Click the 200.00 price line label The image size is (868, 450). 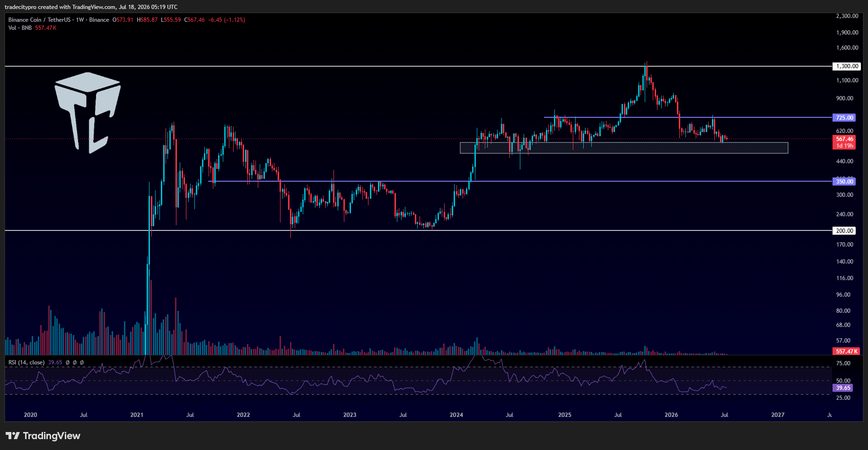(x=845, y=231)
